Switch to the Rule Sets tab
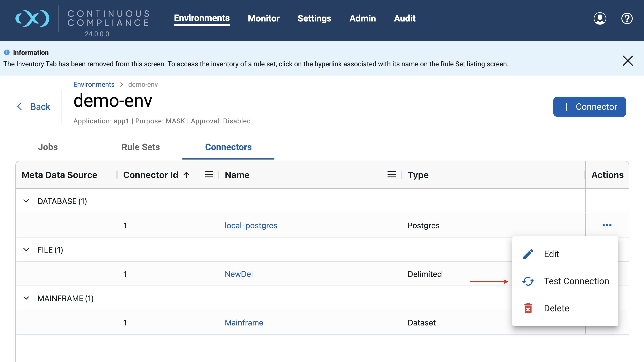644x362 pixels. [x=140, y=147]
